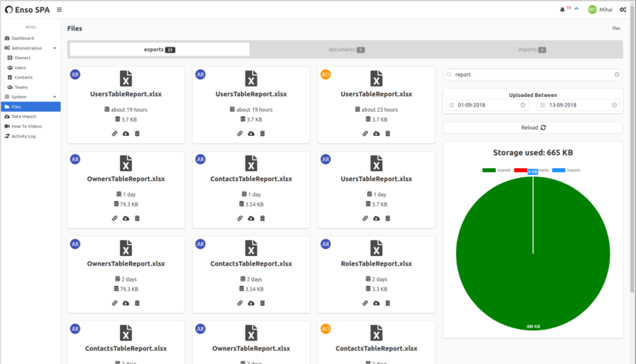Image resolution: width=636 pixels, height=364 pixels.
Task: Copy link of UsersTableReport from 23 hours ago
Action: coord(365,134)
